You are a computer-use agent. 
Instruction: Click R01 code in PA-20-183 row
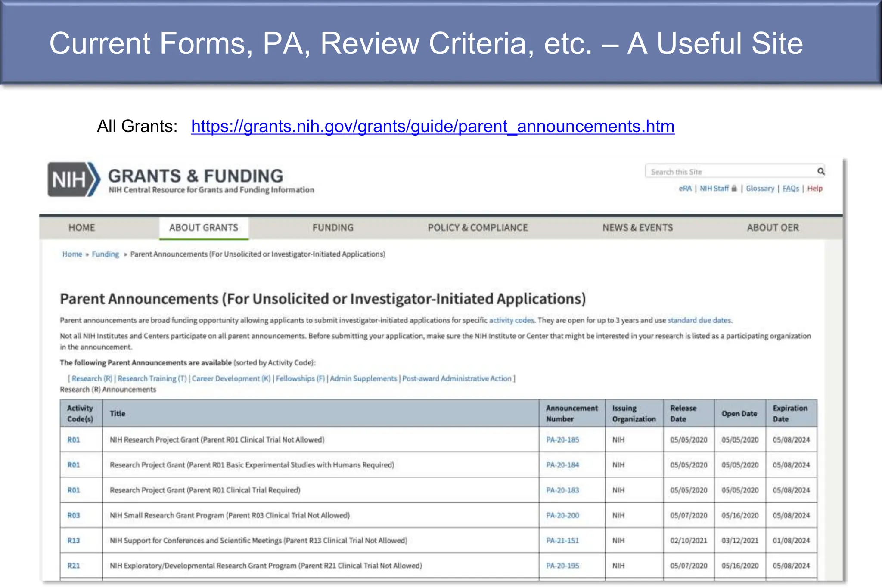click(74, 490)
